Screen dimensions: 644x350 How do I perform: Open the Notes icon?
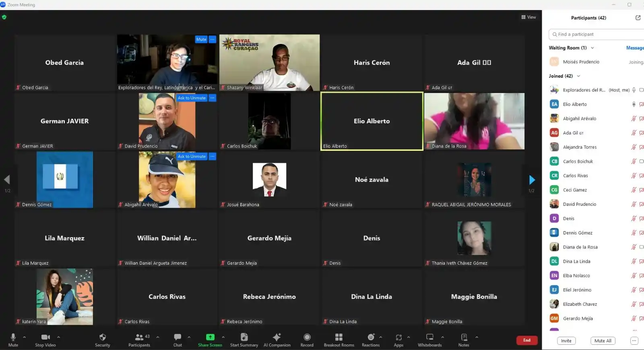tap(464, 338)
